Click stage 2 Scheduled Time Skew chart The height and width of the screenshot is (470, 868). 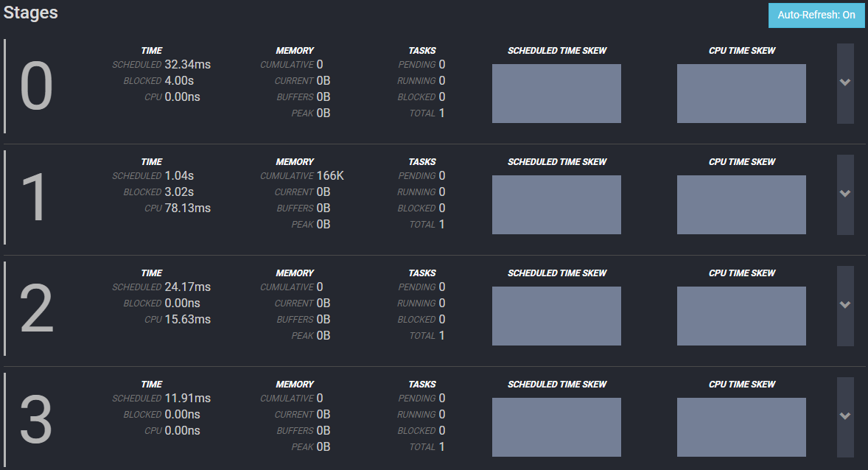point(556,316)
